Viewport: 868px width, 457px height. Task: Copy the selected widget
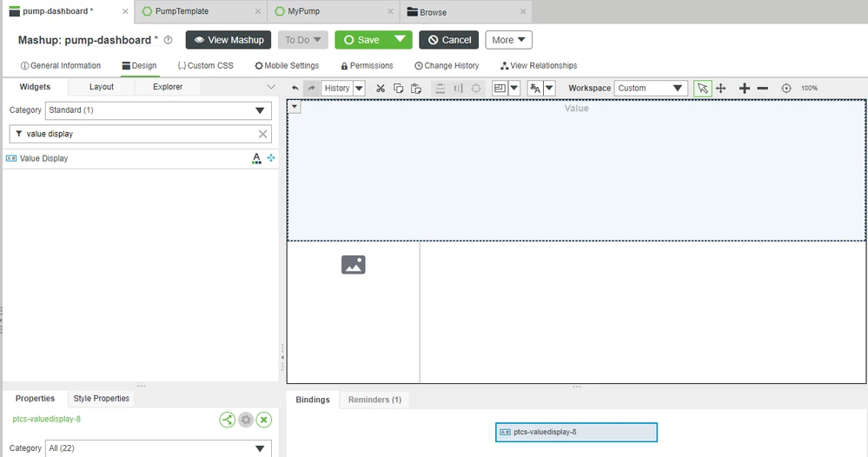[398, 88]
